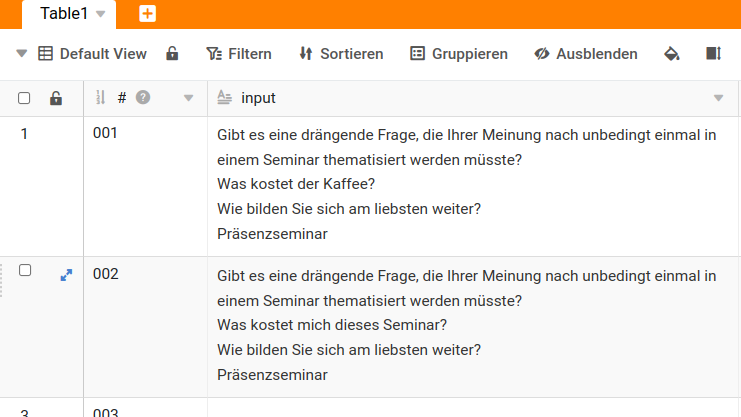Viewport: 741px width, 417px height.
Task: Open the input column header dropdown
Action: [x=718, y=98]
